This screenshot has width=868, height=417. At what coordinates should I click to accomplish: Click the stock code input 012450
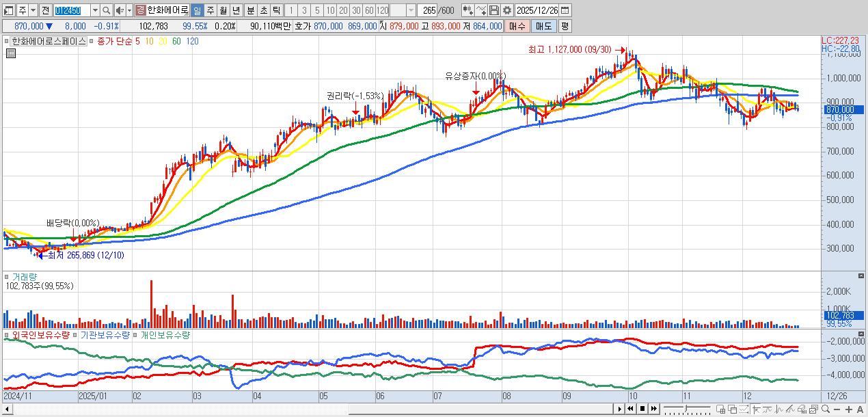72,10
